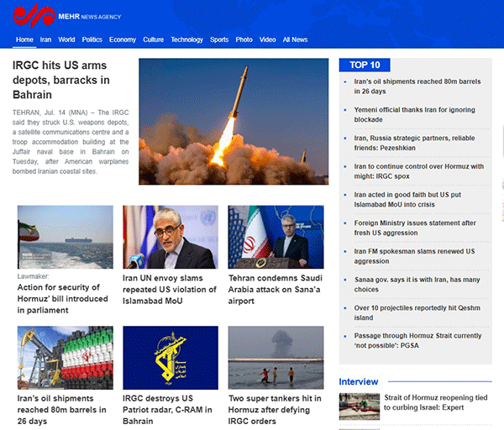Open 'Two super tankers hit in Hormuz' article
Screen dimensions: 504x430
pos(275,410)
